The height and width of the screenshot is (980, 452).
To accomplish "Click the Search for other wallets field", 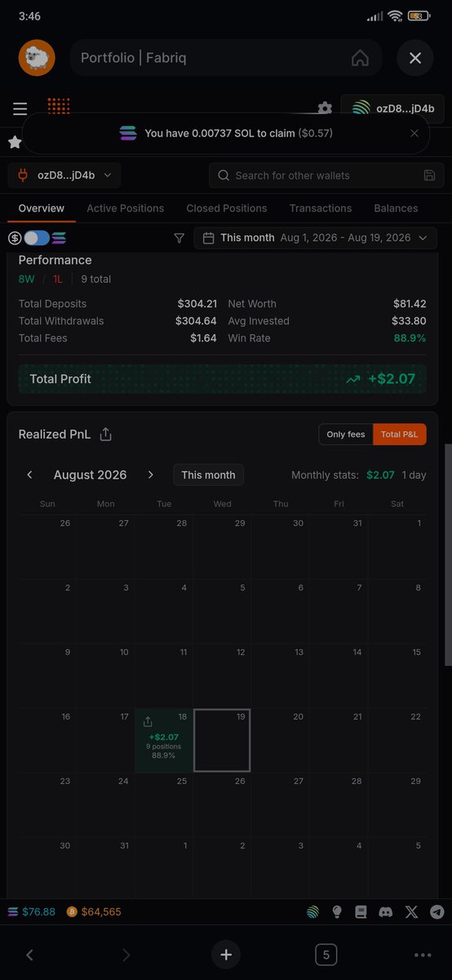I will click(326, 175).
